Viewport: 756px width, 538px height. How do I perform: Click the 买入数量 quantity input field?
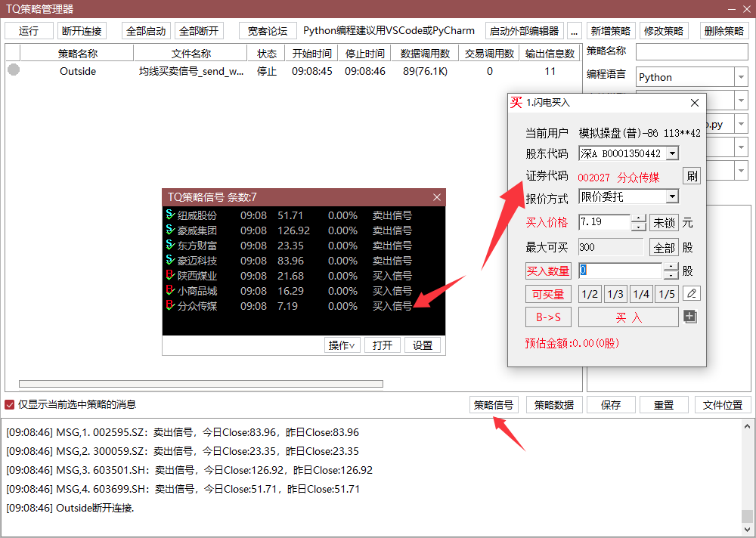tap(620, 271)
